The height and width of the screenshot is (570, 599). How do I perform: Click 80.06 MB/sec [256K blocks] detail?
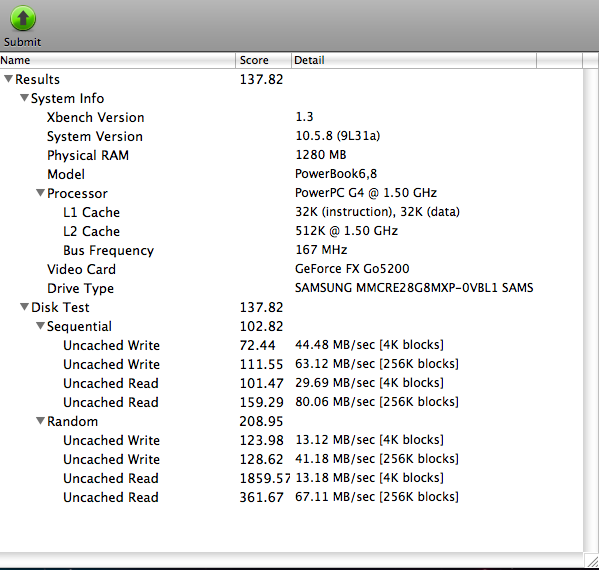[x=377, y=402]
